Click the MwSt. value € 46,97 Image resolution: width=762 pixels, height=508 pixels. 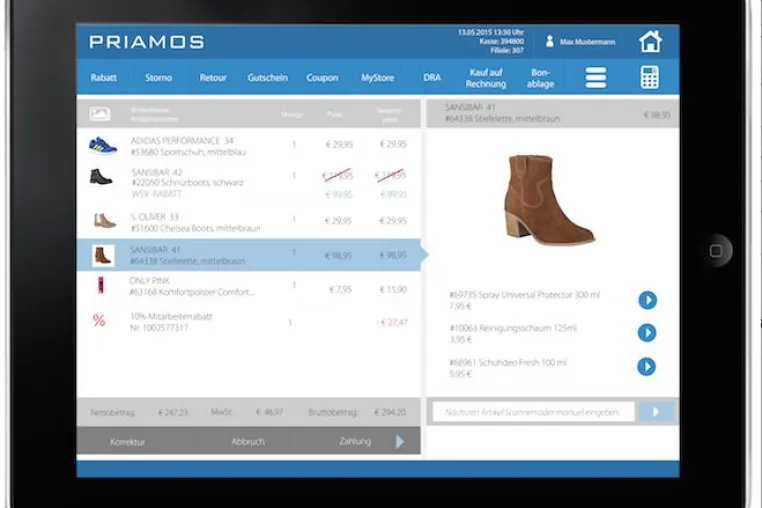coord(269,412)
